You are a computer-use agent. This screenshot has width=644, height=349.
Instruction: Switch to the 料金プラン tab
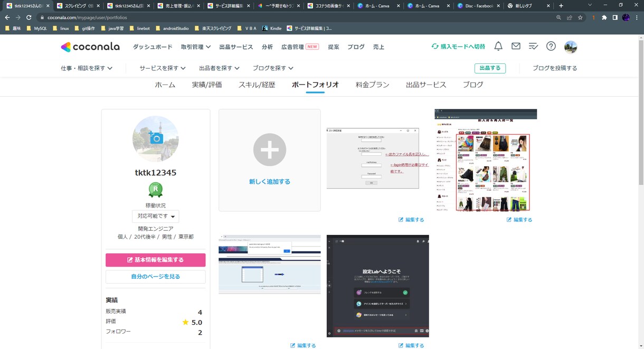click(372, 84)
